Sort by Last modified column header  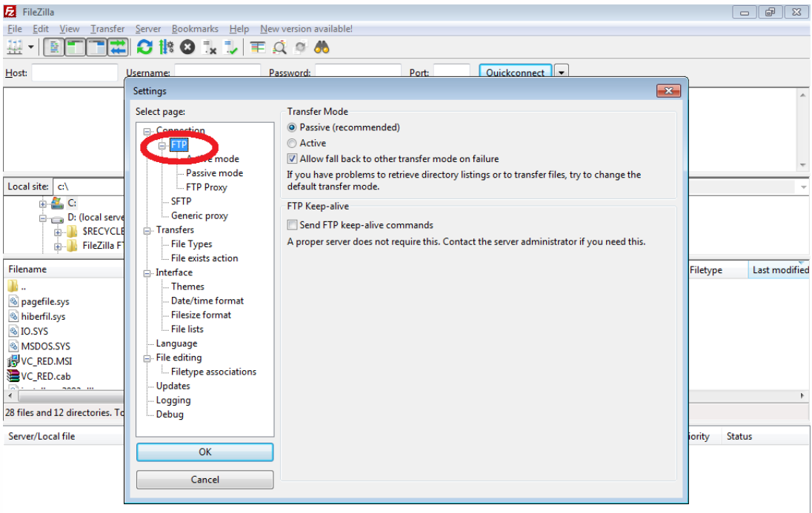click(780, 269)
